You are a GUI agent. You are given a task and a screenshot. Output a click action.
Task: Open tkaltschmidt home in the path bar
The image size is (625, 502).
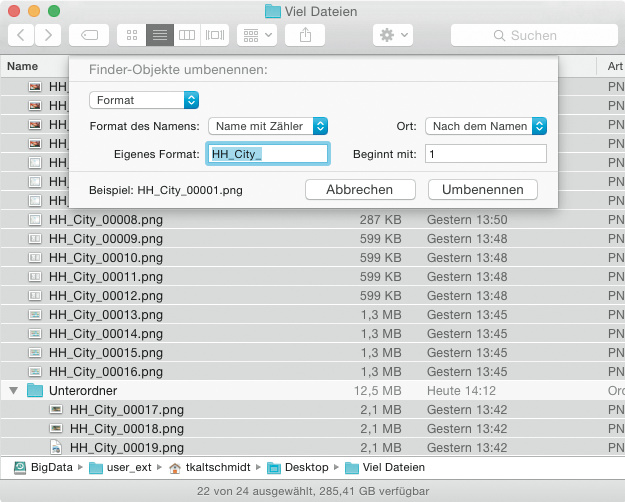(210, 467)
